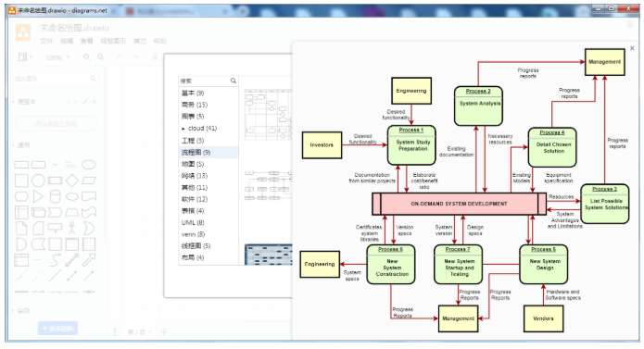
Task: Click the zoom out magnifier
Action: tap(101, 57)
